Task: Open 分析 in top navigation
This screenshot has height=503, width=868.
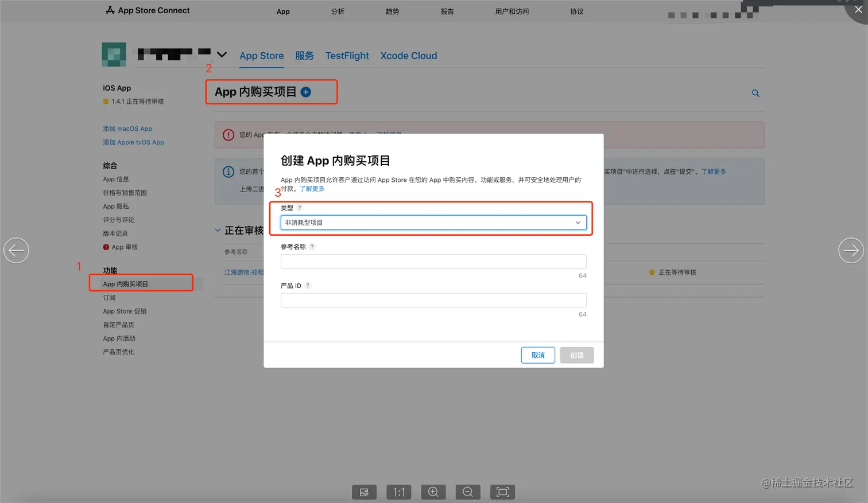Action: [338, 11]
